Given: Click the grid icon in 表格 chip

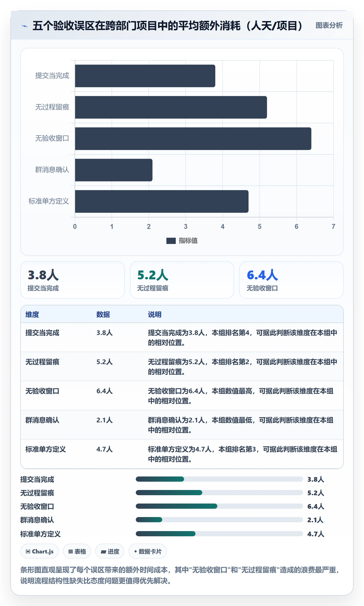Looking at the screenshot, I should pos(70,551).
